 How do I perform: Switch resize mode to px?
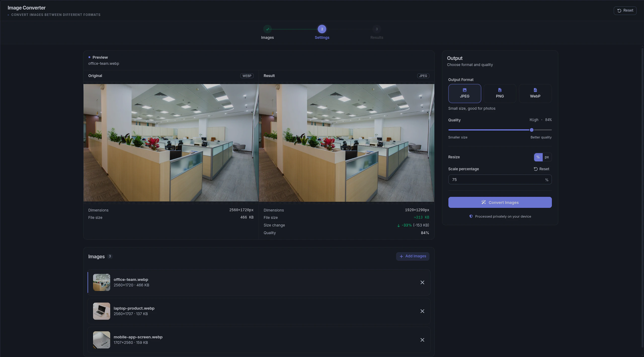click(x=547, y=157)
